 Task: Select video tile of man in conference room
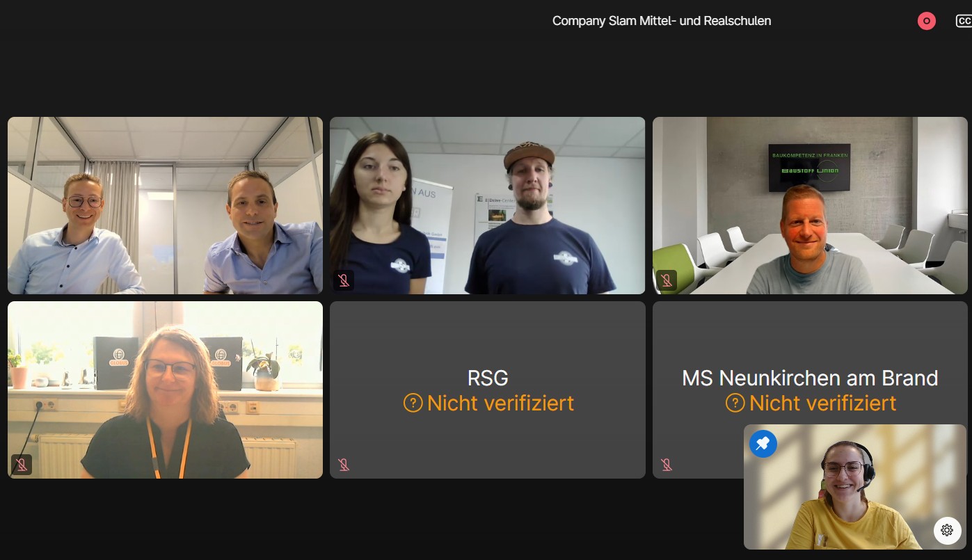tap(810, 205)
